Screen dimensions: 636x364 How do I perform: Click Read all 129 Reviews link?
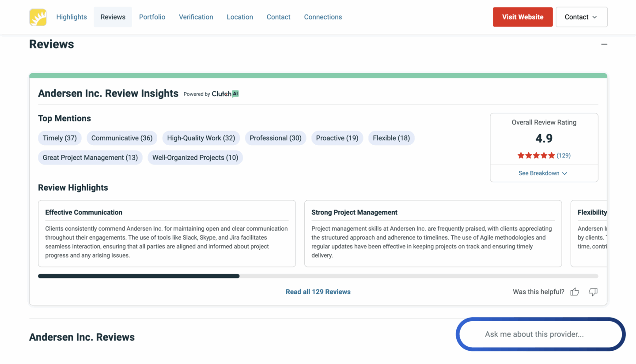point(318,292)
